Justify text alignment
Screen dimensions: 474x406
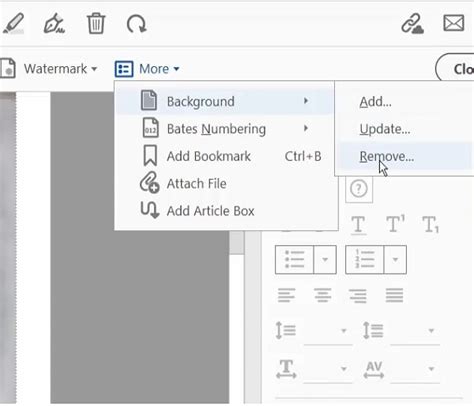coord(394,295)
